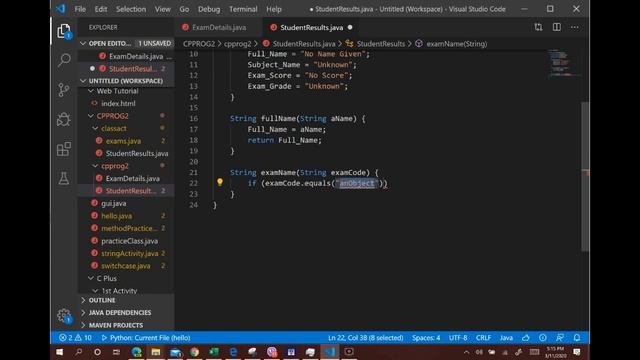Open the Extensions view
This screenshot has height=360, width=640.
click(x=64, y=149)
